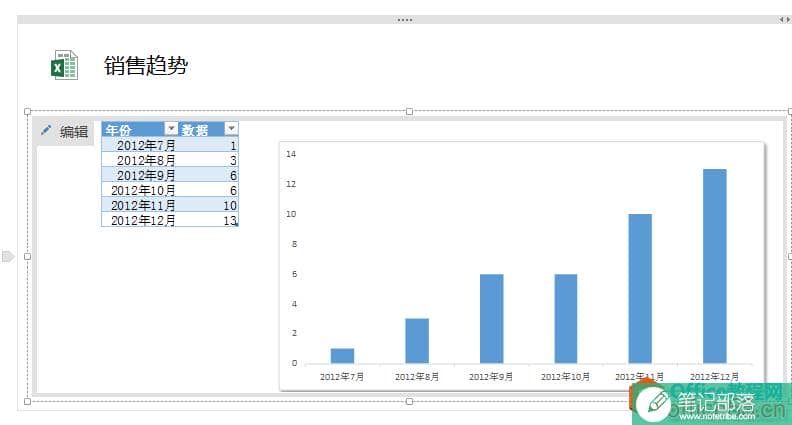Select the value 1 cell for 2012年7月
792x425 pixels.
click(209, 146)
